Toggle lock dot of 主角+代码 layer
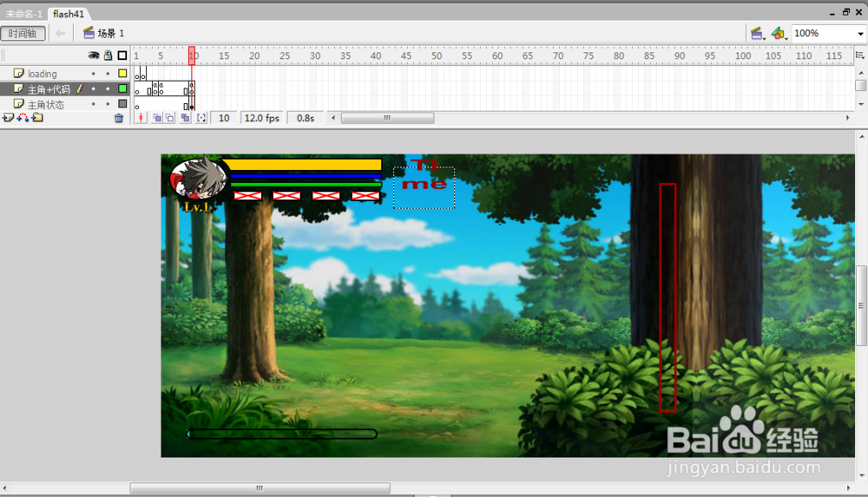Viewport: 868px width, 497px height. (108, 88)
